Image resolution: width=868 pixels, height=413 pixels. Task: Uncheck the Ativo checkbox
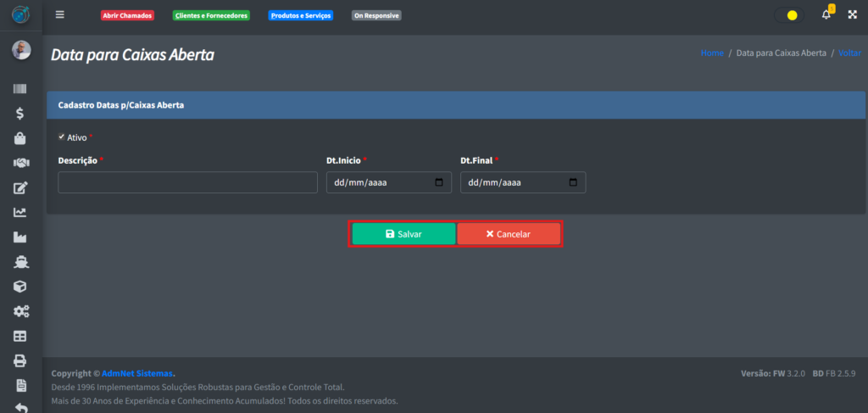click(61, 137)
